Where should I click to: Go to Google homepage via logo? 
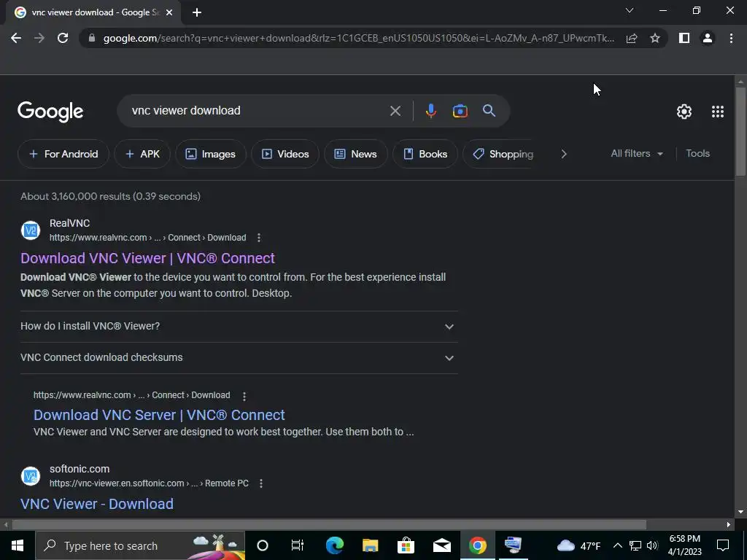[x=50, y=112]
